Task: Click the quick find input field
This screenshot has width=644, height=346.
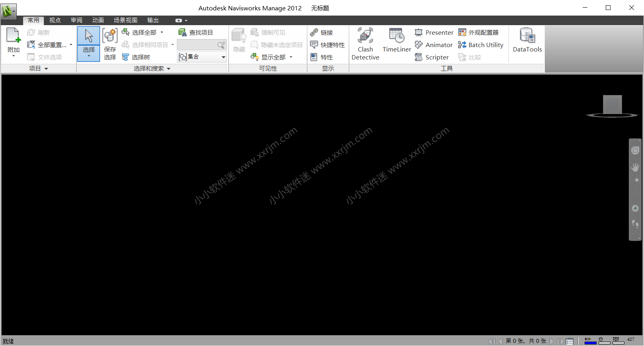Action: (197, 45)
